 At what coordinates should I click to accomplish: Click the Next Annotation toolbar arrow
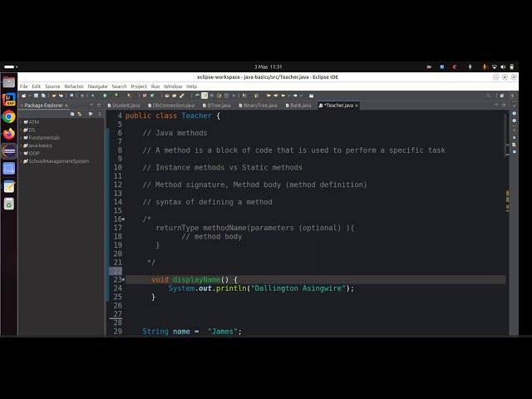[x=244, y=96]
